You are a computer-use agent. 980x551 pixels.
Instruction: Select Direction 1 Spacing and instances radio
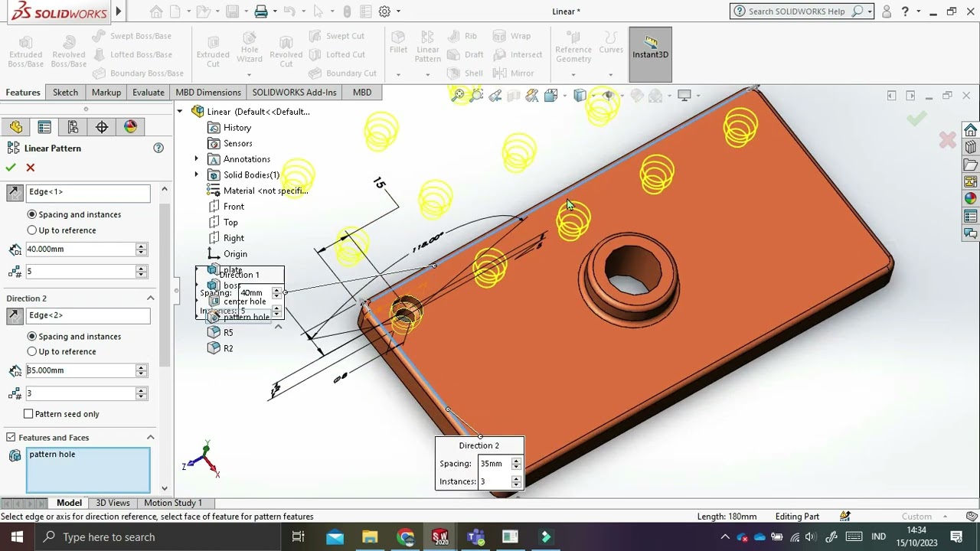pyautogui.click(x=32, y=214)
